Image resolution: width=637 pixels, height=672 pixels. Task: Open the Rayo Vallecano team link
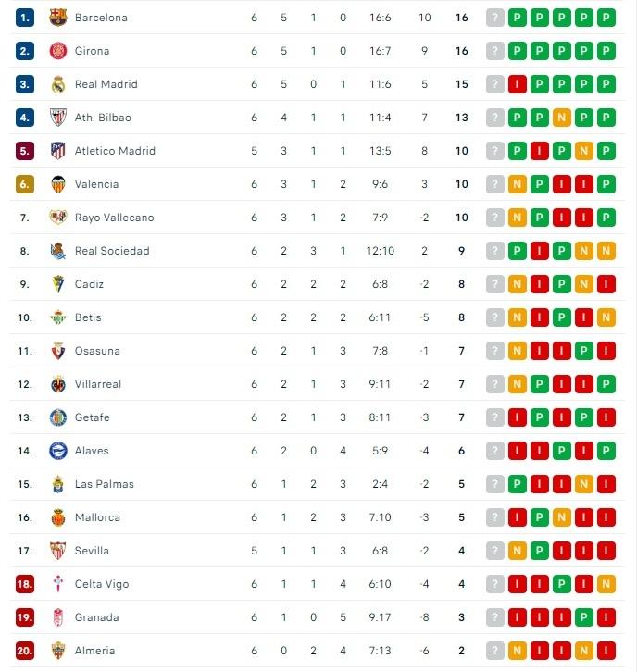tap(115, 218)
